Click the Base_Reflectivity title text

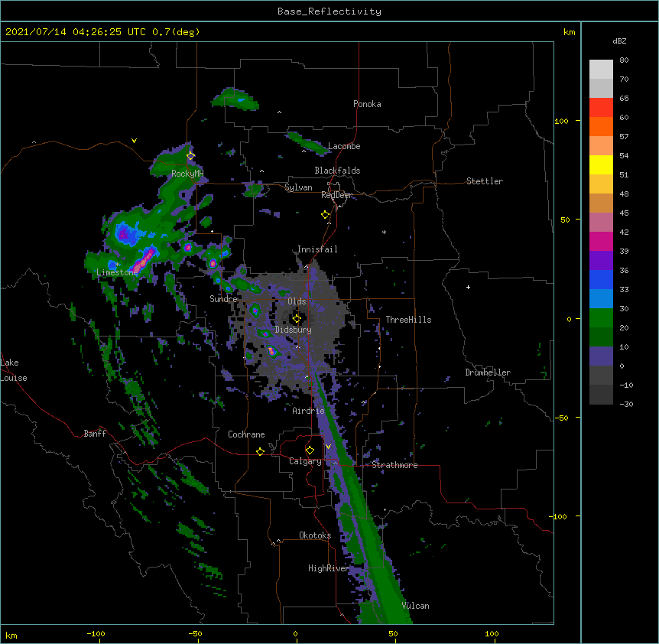coord(329,11)
